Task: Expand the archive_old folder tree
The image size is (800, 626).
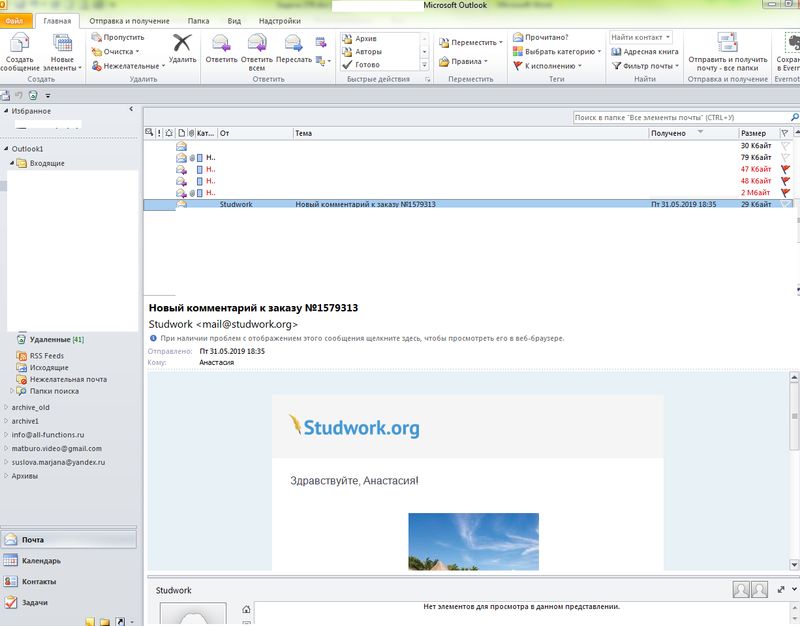Action: pos(6,407)
